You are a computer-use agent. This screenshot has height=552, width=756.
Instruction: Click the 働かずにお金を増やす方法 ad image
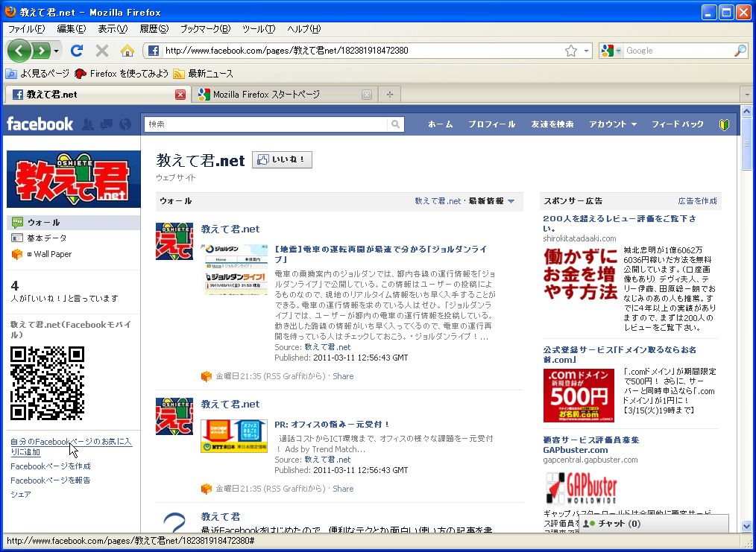pyautogui.click(x=581, y=273)
